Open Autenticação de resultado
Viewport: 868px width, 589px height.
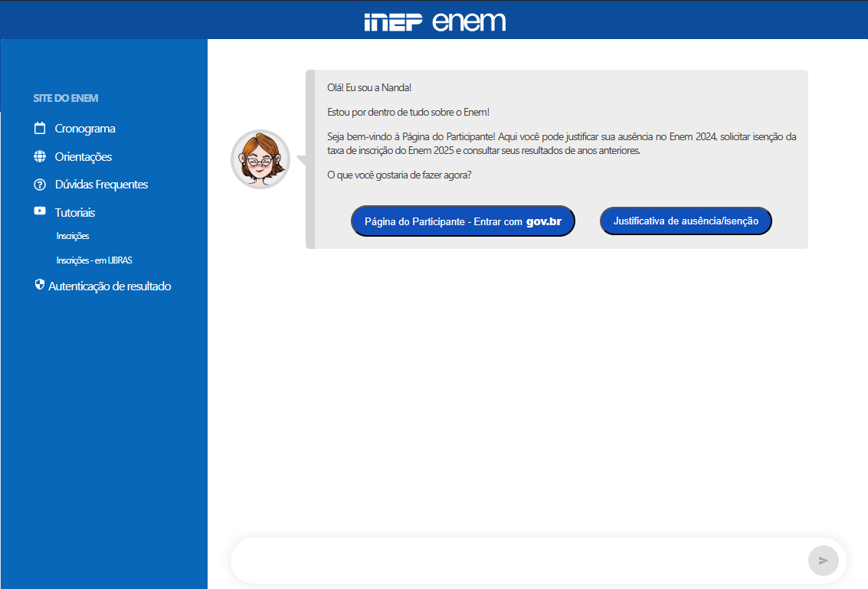pos(110,286)
